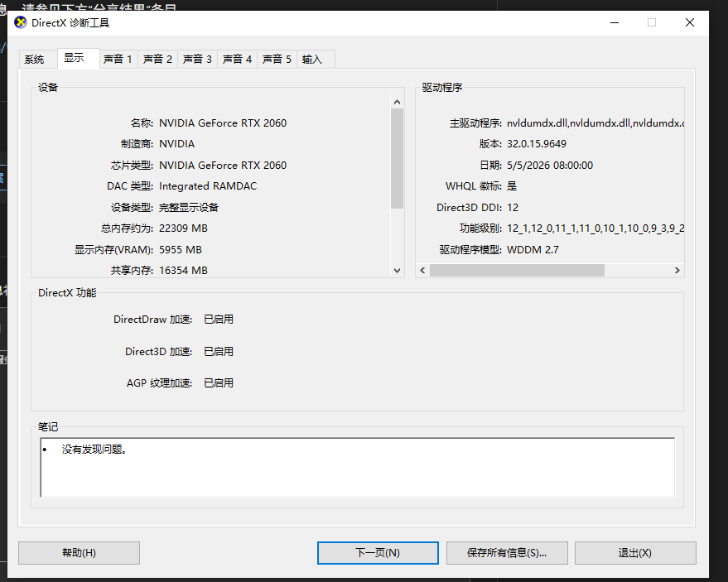Click the Integrated RAMDAC value
The height and width of the screenshot is (582, 728).
click(208, 186)
